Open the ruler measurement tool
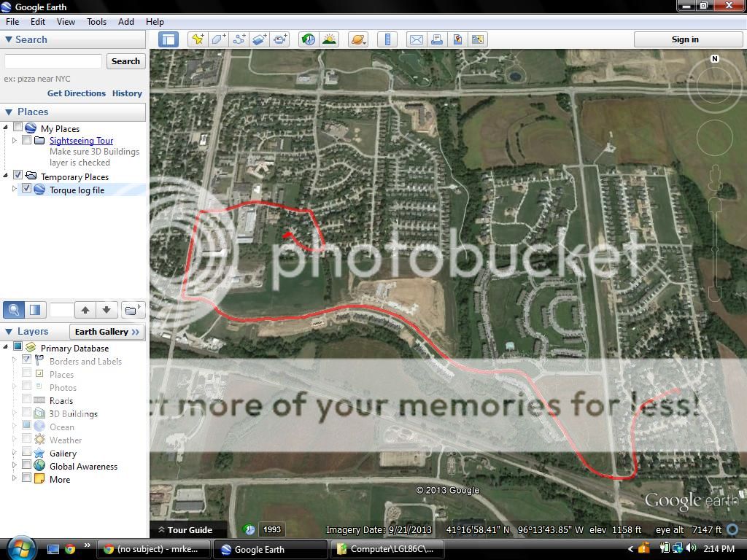Screen dimensions: 747x560 pos(387,39)
